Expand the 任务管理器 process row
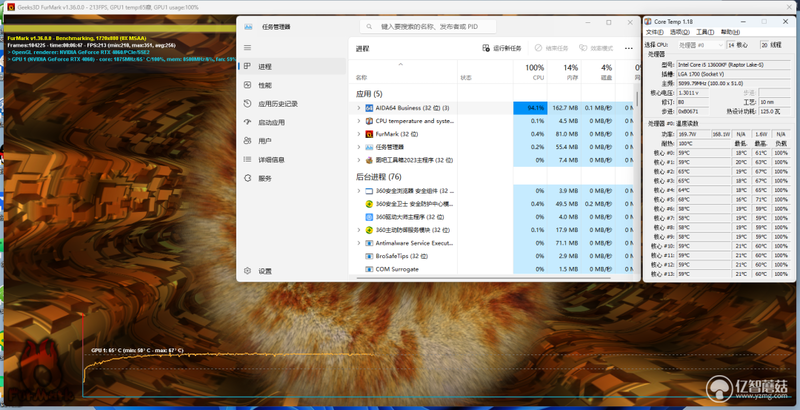The height and width of the screenshot is (410, 800). [x=359, y=147]
